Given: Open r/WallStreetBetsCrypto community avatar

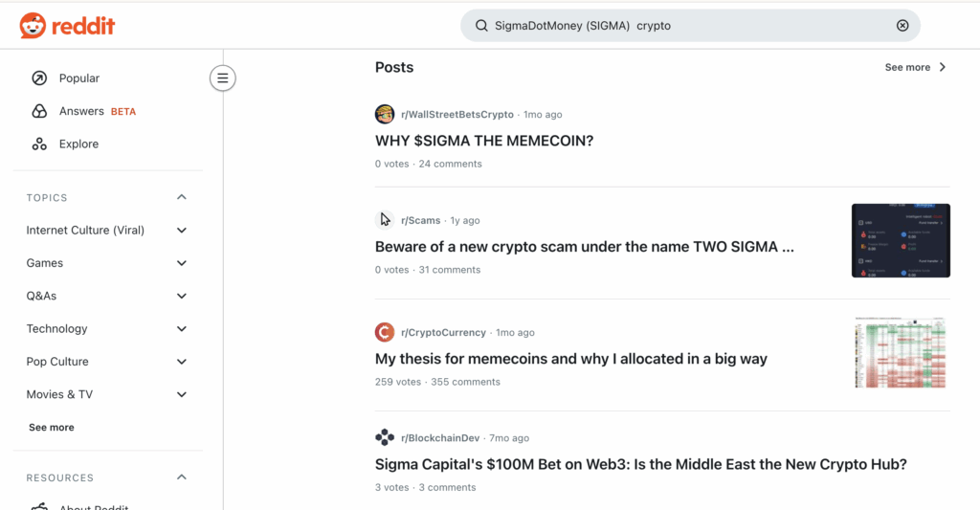Looking at the screenshot, I should pos(385,114).
